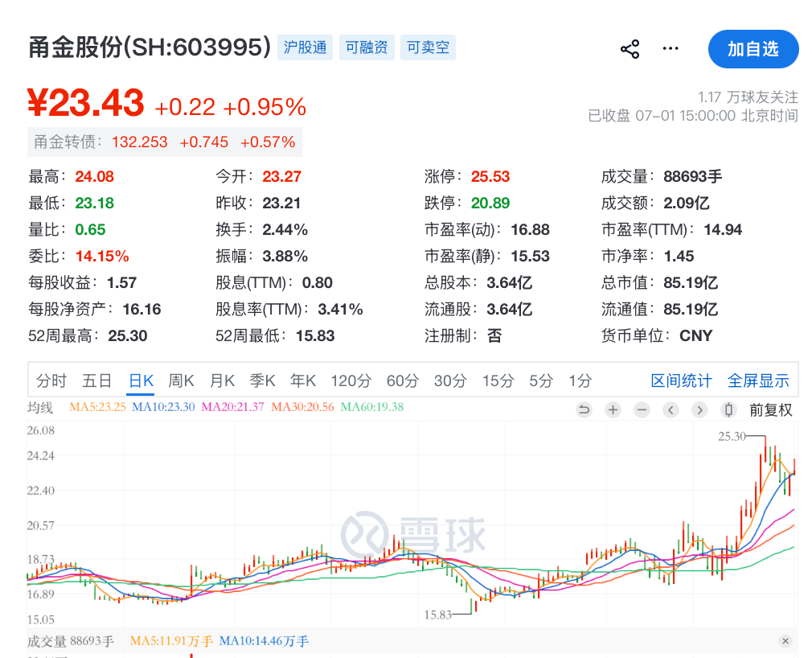812x658 pixels.
Task: Click the volume MA10:14.46万手 label
Action: 265,641
